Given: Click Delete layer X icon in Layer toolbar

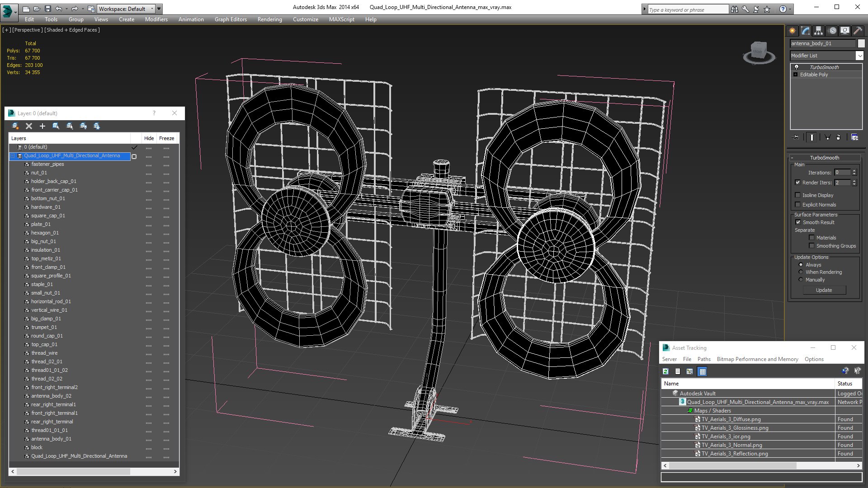Looking at the screenshot, I should click(29, 126).
